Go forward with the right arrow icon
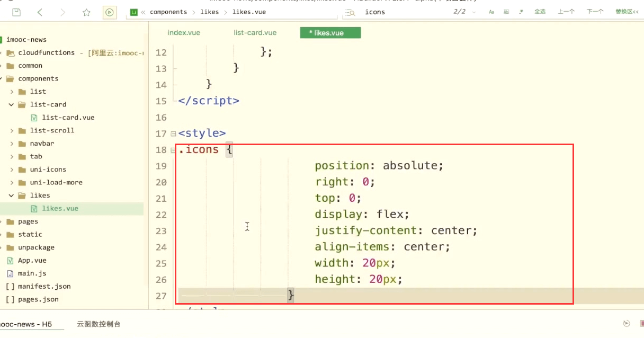This screenshot has height=338, width=644. tap(63, 12)
